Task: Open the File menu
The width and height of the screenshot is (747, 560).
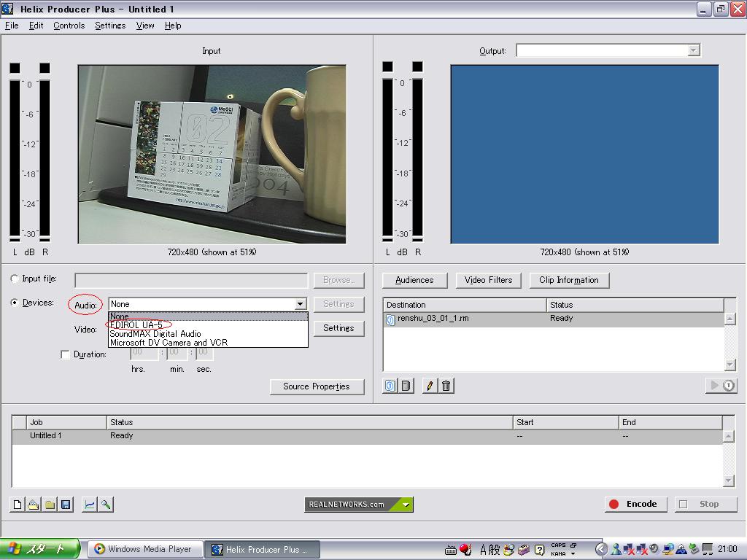Action: point(12,26)
